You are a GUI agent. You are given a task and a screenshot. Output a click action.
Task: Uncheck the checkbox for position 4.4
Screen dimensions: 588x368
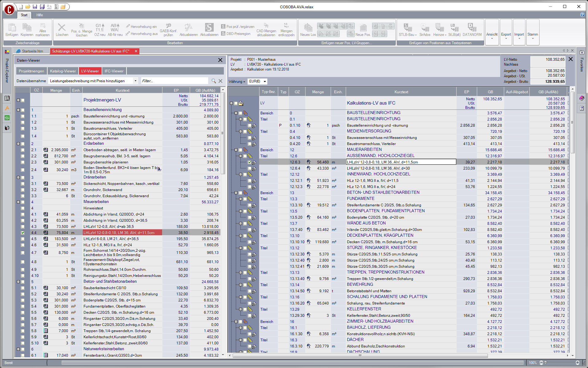[x=23, y=233]
